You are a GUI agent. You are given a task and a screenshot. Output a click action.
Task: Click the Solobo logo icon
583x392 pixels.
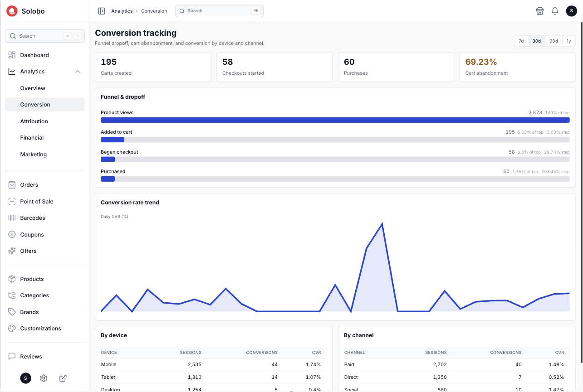coord(12,11)
